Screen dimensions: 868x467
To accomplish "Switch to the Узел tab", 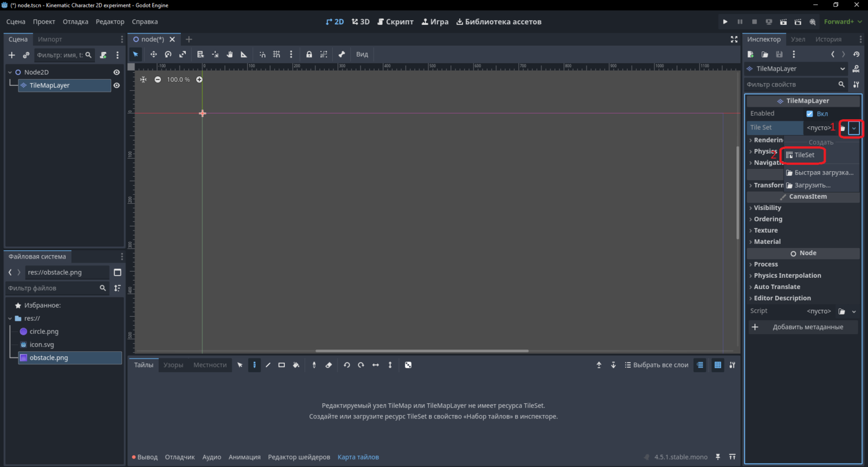I will tap(798, 39).
